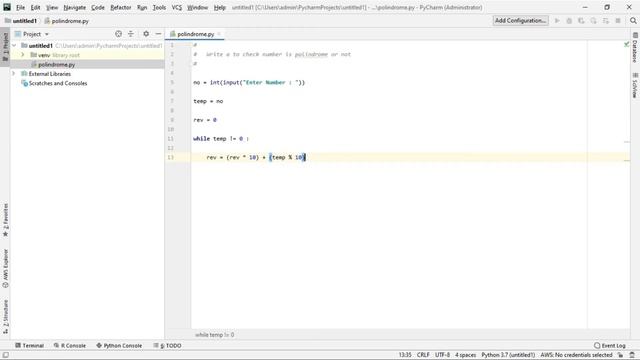This screenshot has width=640, height=360.
Task: Toggle the 1: Project side tab
Action: tap(5, 46)
